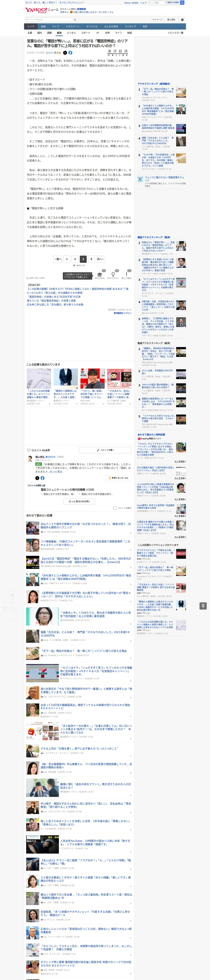Screen dimensions: 210x980
Task: Share the article on Facebook below the headline
Action: [70, 53]
